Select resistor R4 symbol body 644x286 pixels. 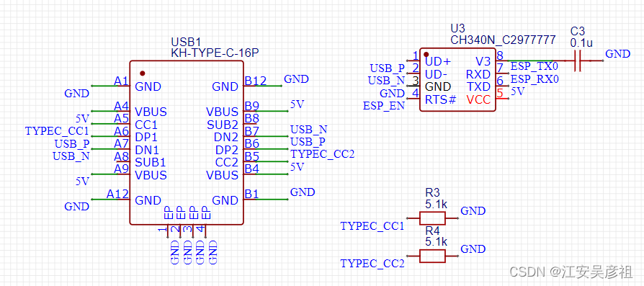tap(432, 256)
